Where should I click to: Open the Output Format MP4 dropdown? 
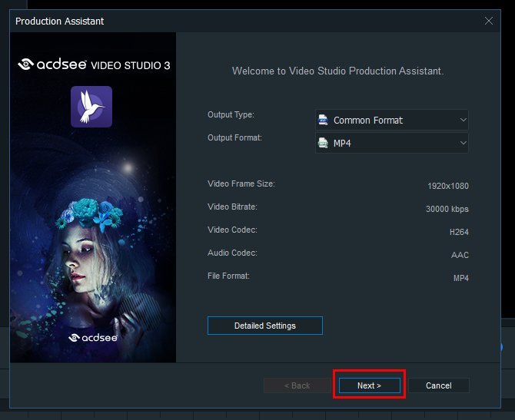tap(391, 143)
